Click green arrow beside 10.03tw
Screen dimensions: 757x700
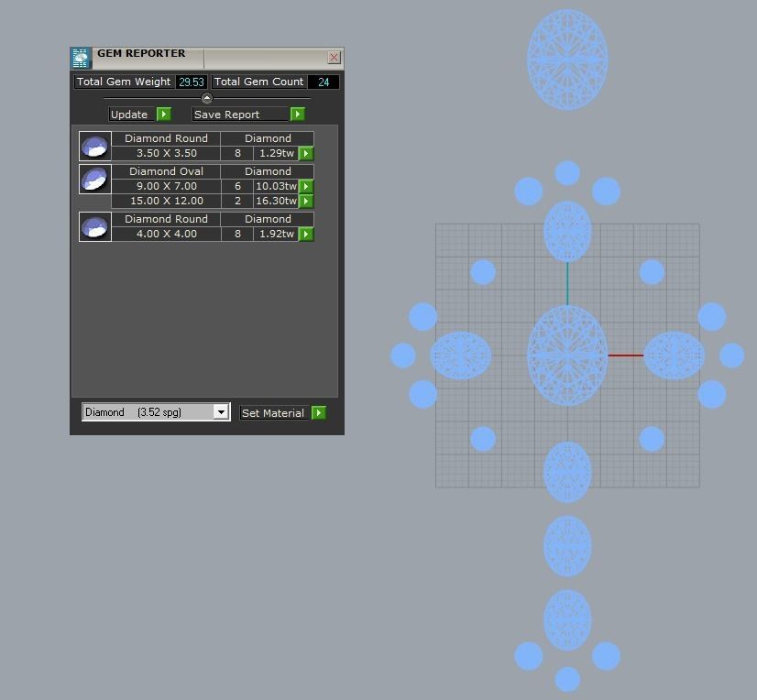click(x=306, y=186)
